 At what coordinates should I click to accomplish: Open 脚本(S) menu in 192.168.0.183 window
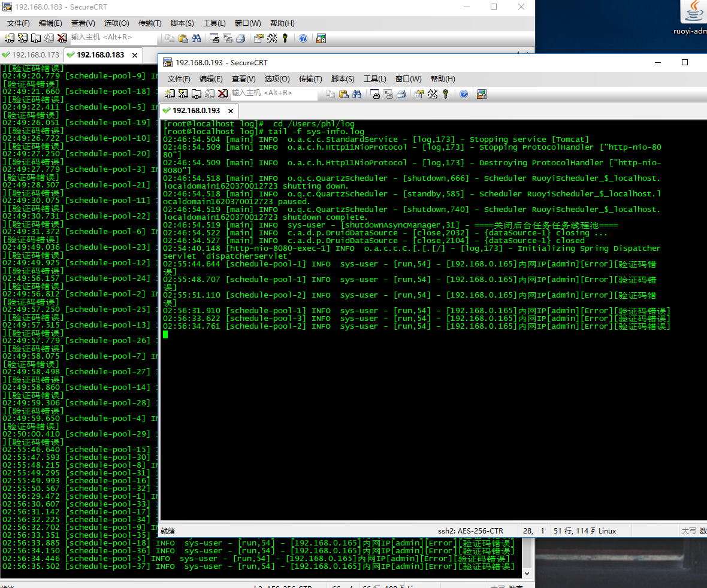pyautogui.click(x=182, y=23)
